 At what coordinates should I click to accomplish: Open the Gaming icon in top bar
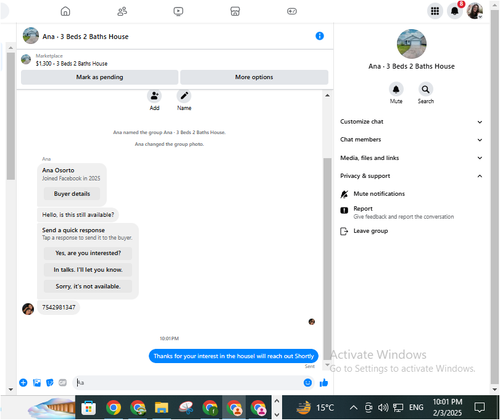click(x=292, y=11)
